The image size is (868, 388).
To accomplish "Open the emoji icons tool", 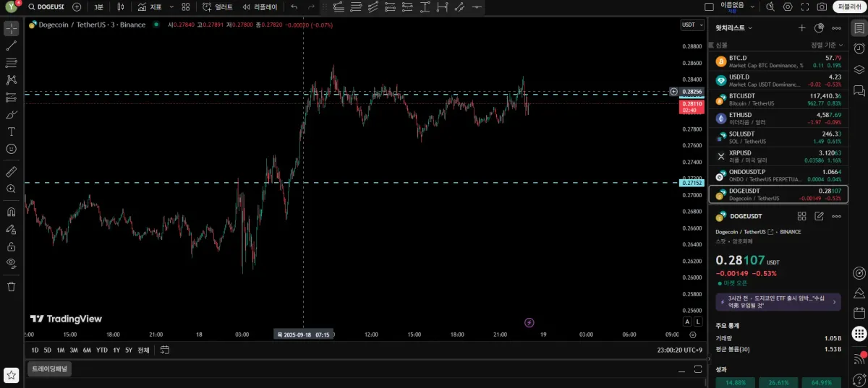I will coord(11,149).
